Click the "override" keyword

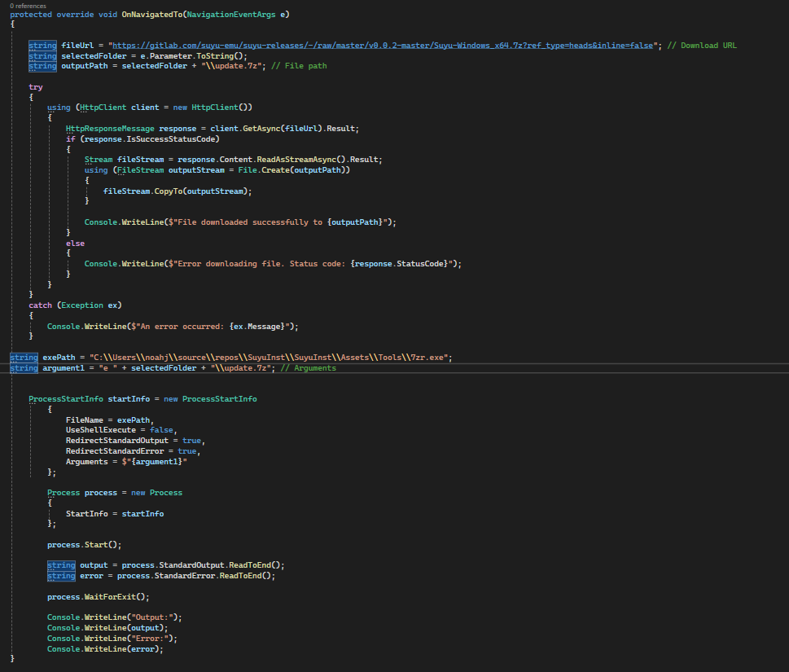pyautogui.click(x=75, y=14)
